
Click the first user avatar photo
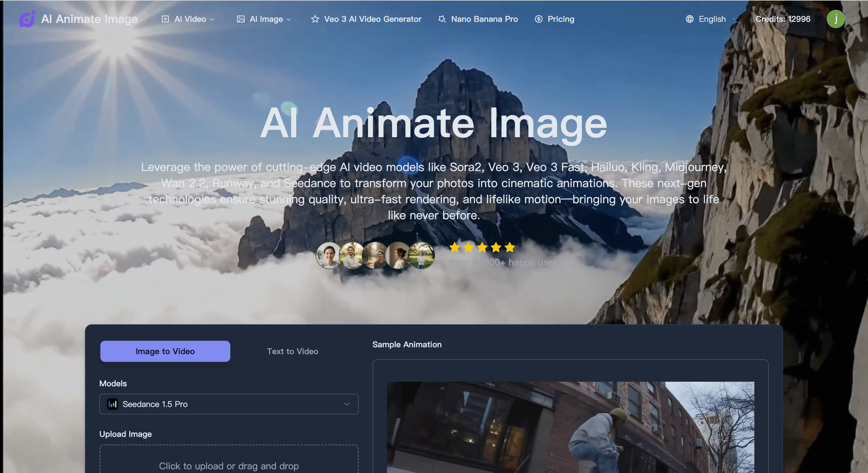[x=329, y=255]
